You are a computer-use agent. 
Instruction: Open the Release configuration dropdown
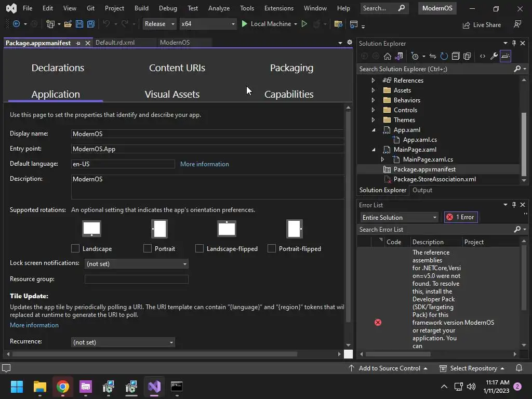pyautogui.click(x=159, y=24)
